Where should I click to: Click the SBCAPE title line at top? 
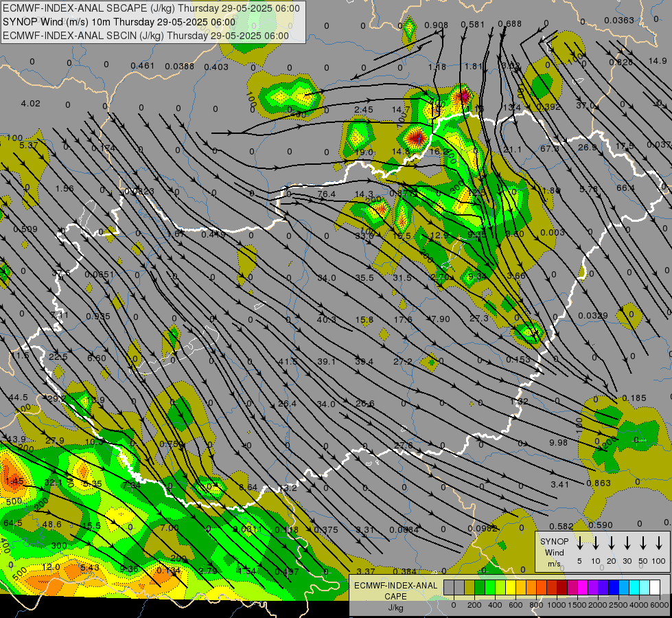click(x=151, y=8)
